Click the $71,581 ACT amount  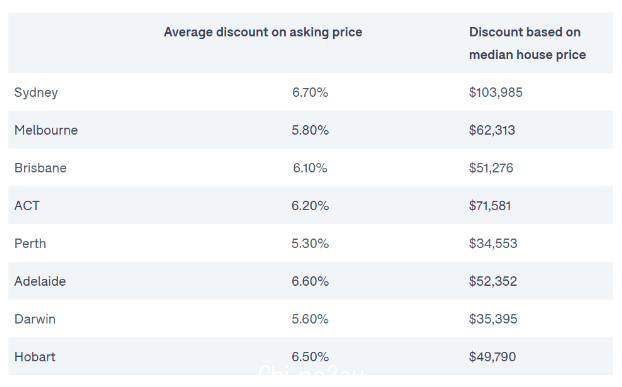(x=490, y=206)
